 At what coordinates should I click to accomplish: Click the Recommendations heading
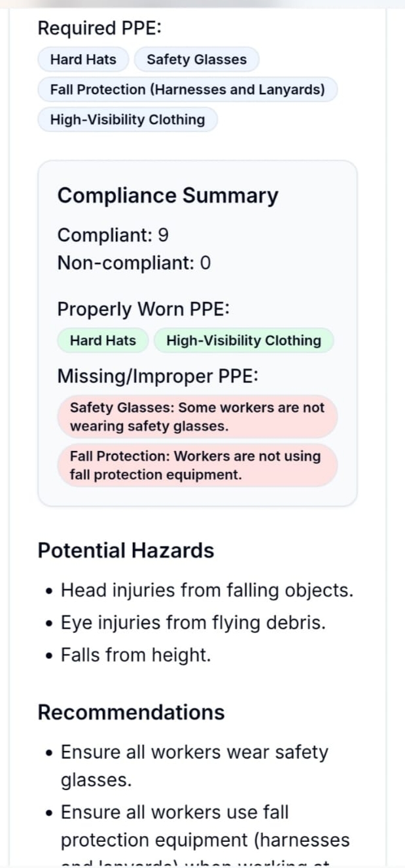click(x=131, y=712)
